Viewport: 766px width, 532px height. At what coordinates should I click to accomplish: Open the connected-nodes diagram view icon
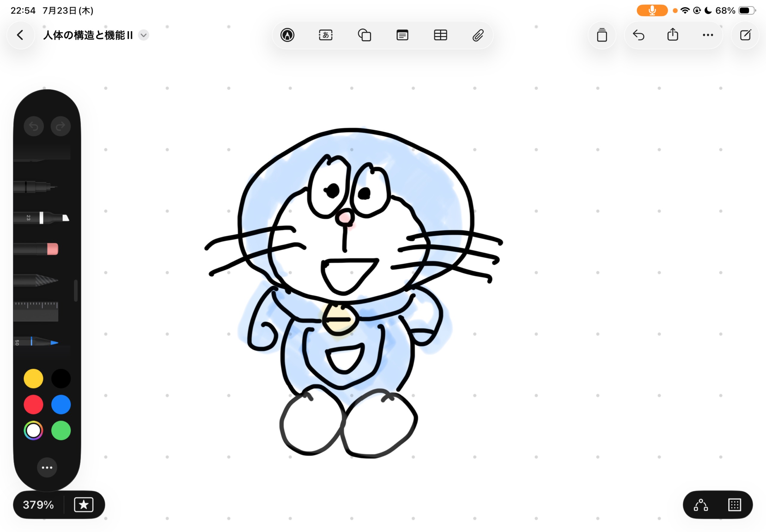[701, 505]
